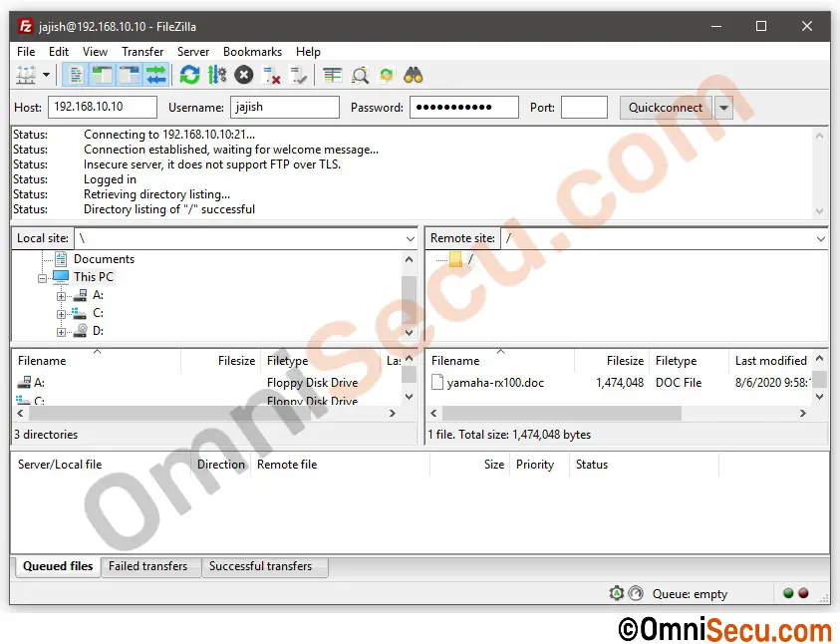This screenshot has height=644, width=840.
Task: Click the green activity indicator light
Action: (788, 593)
